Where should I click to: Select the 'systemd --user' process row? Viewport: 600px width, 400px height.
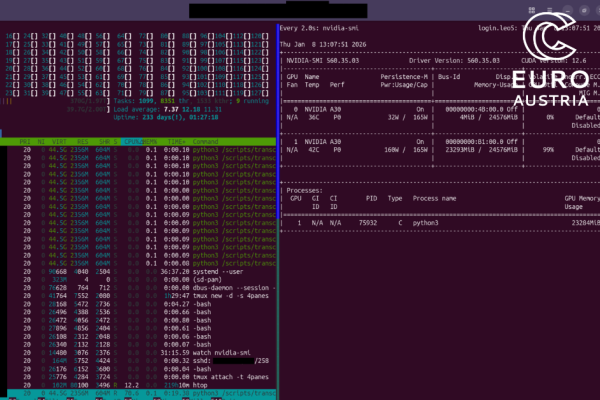pyautogui.click(x=142, y=272)
